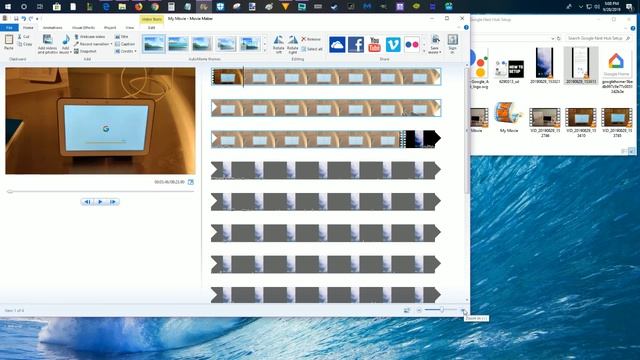Start a Webcam video recording

coord(90,37)
